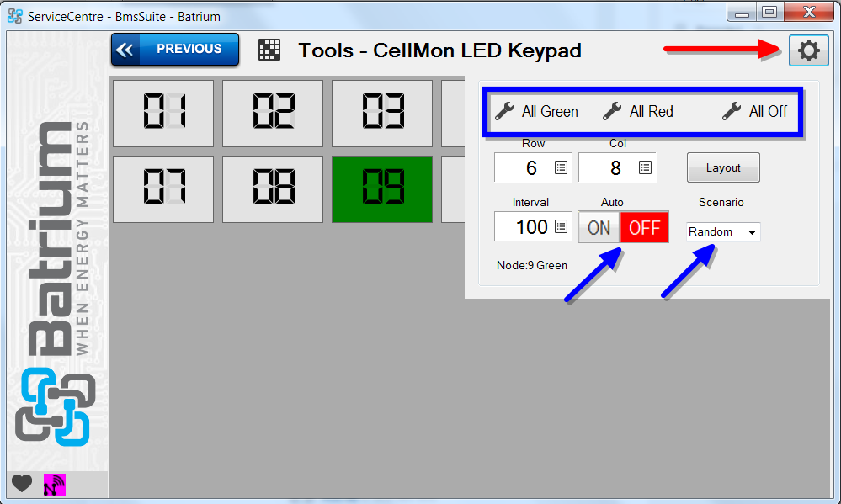Click the magenta wireless status icon

(54, 485)
